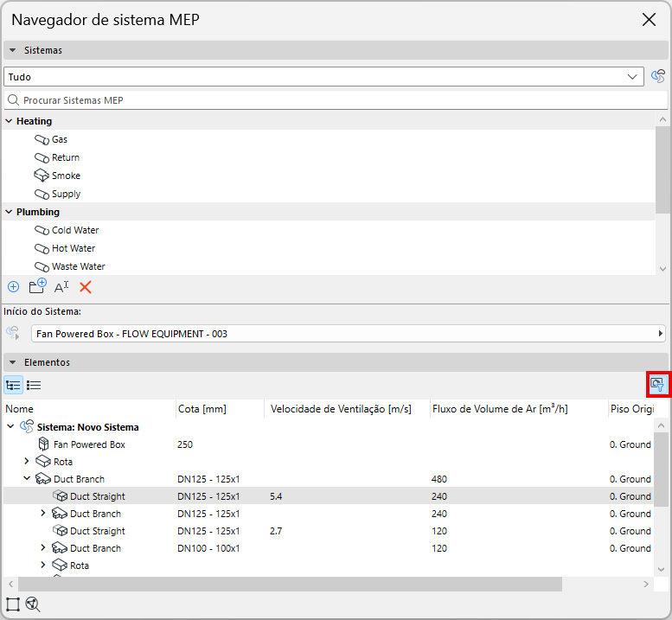
Task: Click the new system folder icon
Action: [37, 286]
